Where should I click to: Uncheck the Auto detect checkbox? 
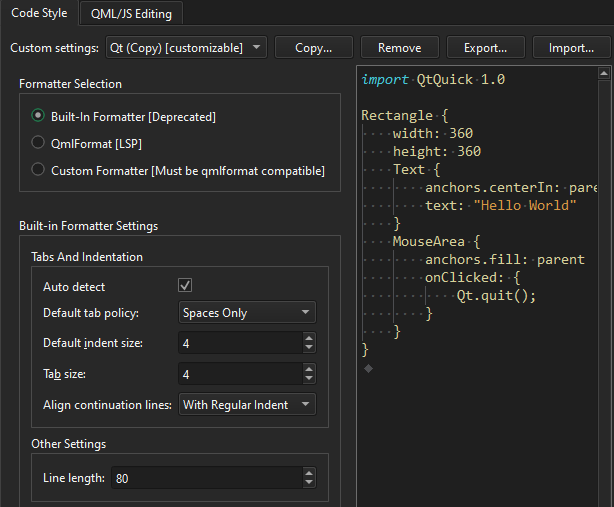[185, 286]
